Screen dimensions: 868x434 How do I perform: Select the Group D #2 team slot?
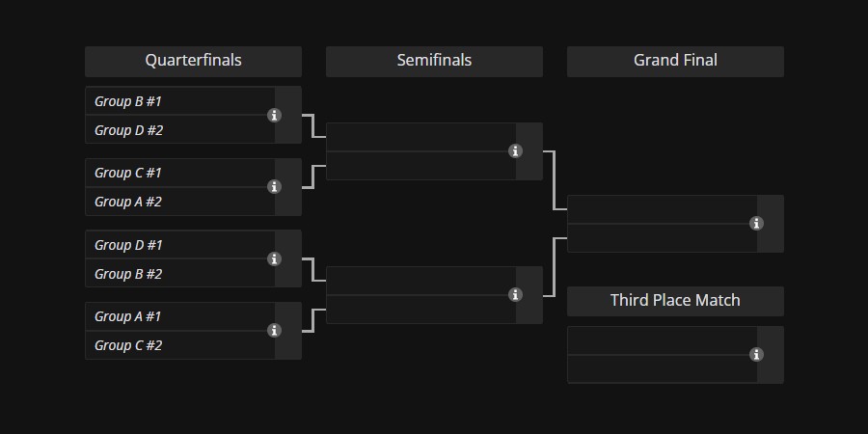point(180,130)
